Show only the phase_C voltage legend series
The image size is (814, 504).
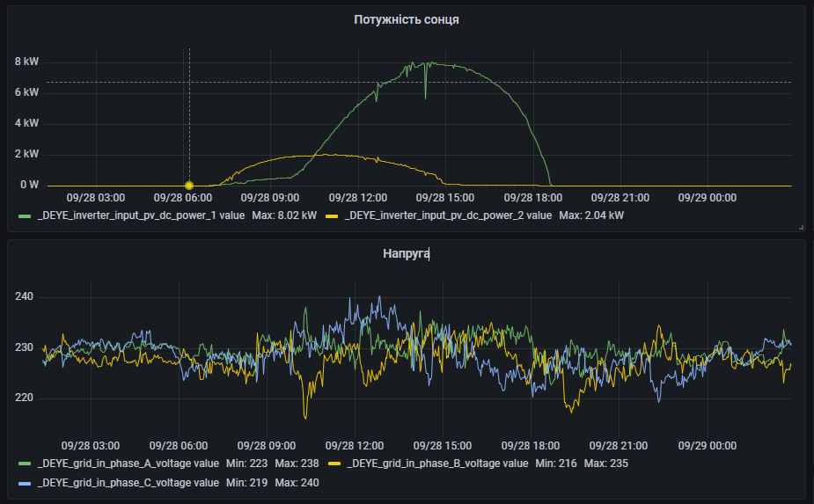coord(128,482)
